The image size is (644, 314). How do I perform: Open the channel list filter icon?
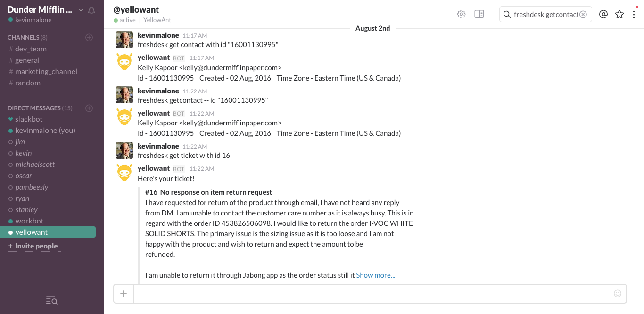click(x=51, y=300)
